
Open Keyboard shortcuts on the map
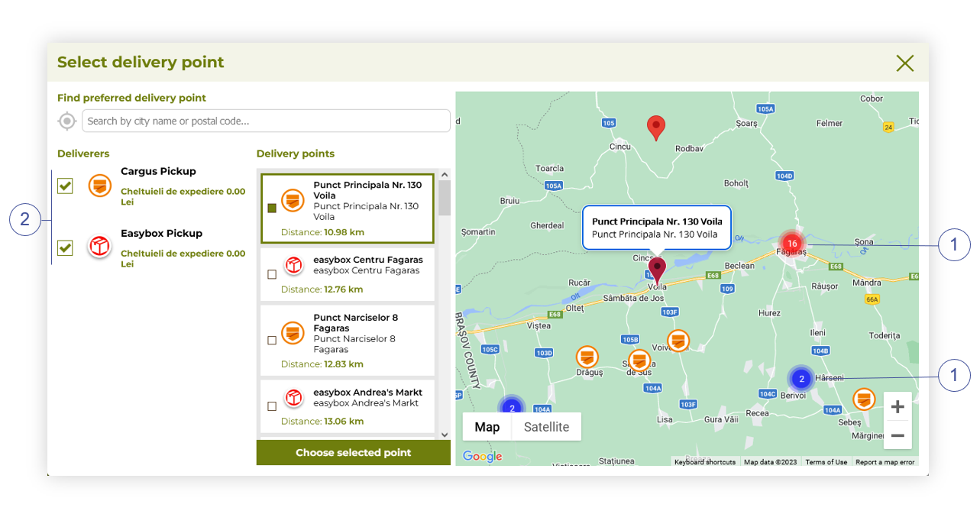coord(705,462)
